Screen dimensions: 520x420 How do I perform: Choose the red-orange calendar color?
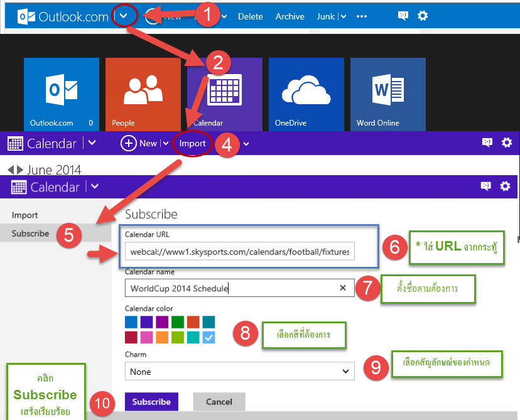click(193, 322)
